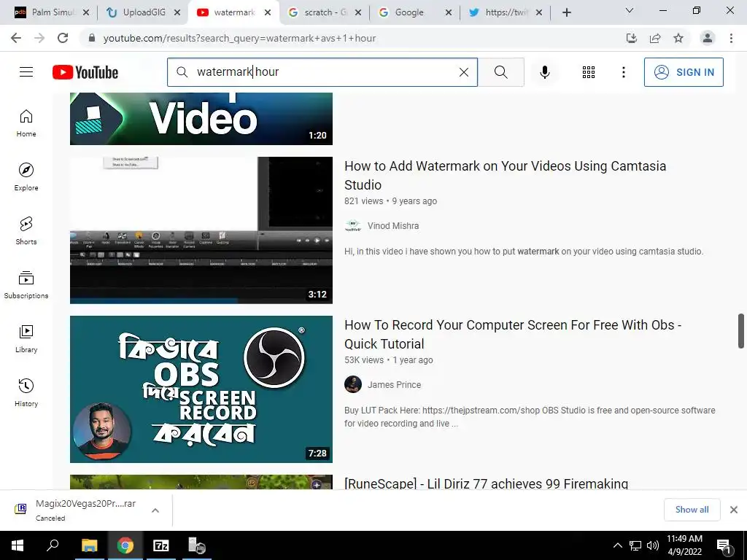
Task: Click in the YouTube search box
Action: click(322, 72)
